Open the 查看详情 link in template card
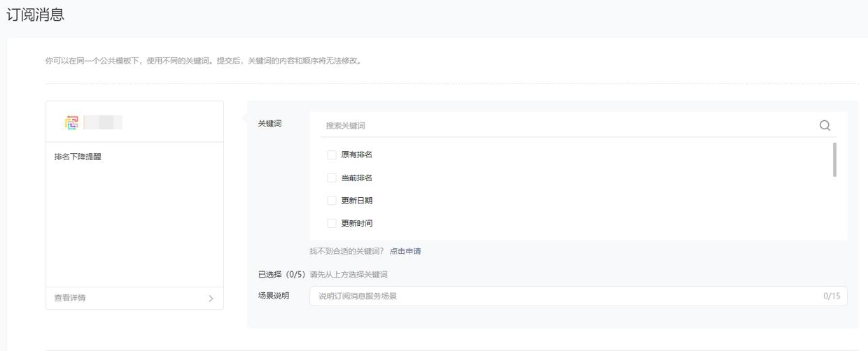868x351 pixels. (x=70, y=298)
